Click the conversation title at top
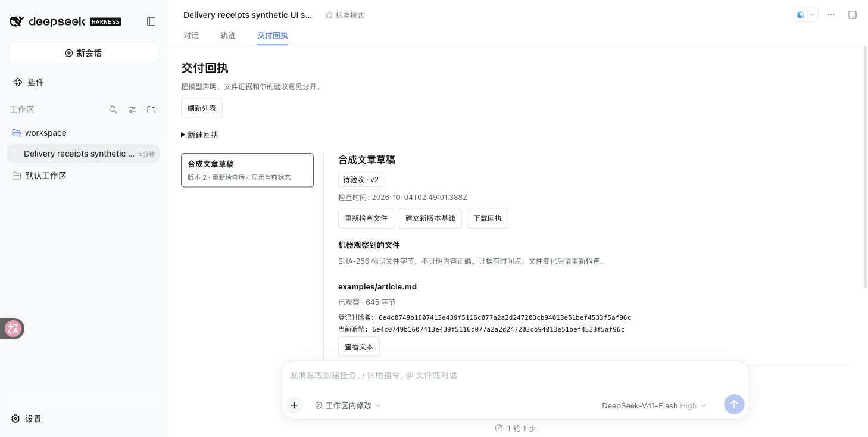Image resolution: width=868 pixels, height=437 pixels. tap(248, 15)
